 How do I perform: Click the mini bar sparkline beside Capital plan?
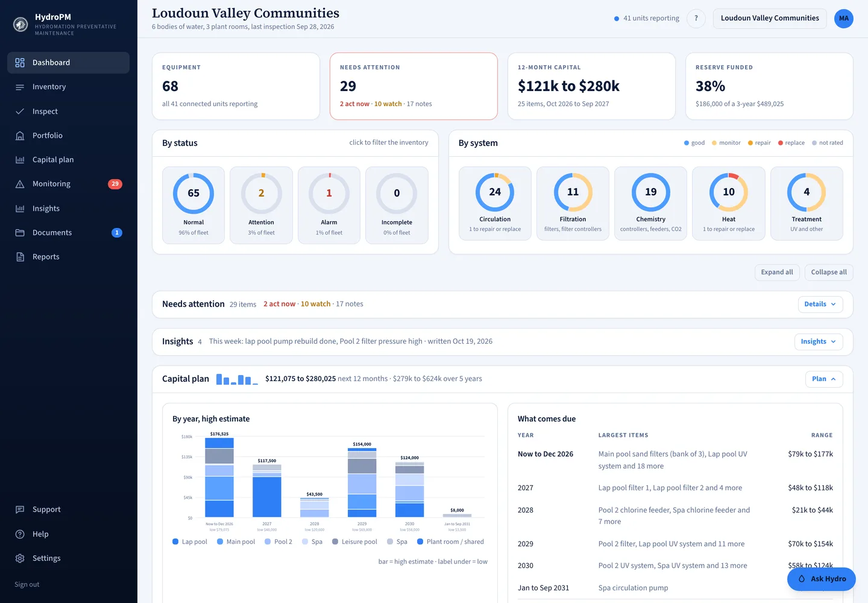(x=237, y=379)
